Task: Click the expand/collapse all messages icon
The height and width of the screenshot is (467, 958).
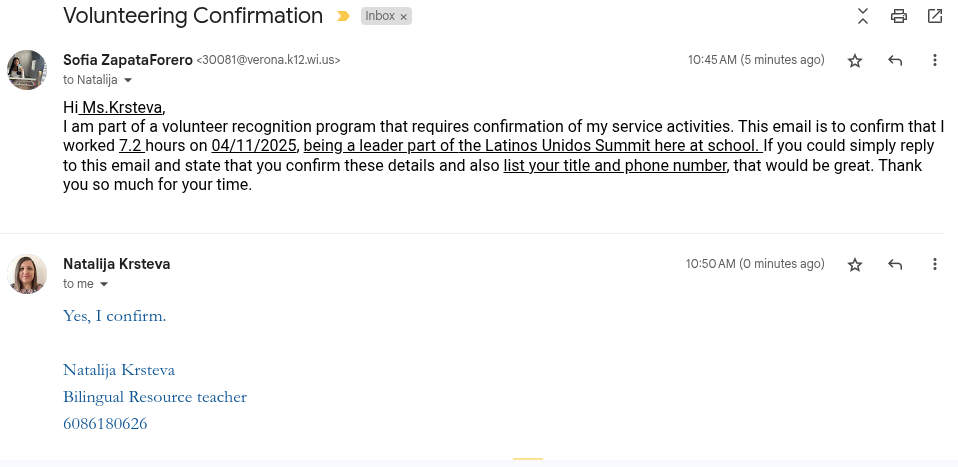Action: pyautogui.click(x=863, y=16)
